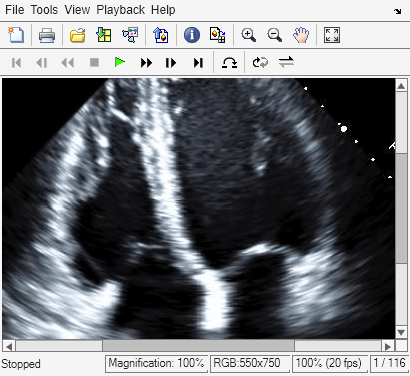This screenshot has width=410, height=376.
Task: Click horizontal scrollbar right arrow
Action: coord(388,346)
